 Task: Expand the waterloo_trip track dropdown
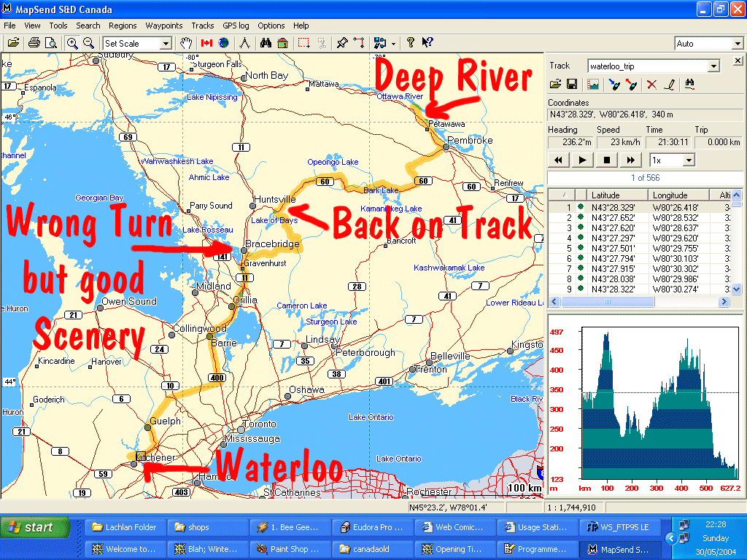click(713, 66)
